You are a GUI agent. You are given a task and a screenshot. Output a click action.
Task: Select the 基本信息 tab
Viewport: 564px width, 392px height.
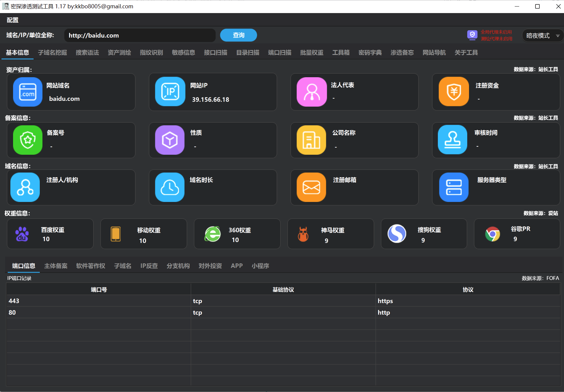pyautogui.click(x=18, y=53)
